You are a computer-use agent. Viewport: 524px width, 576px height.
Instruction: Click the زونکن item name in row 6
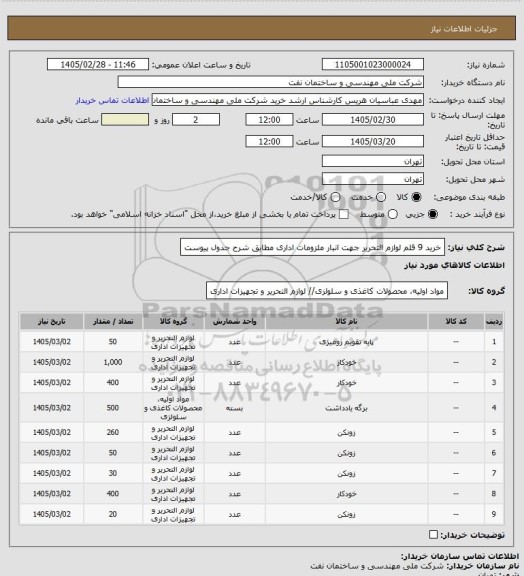point(346,453)
